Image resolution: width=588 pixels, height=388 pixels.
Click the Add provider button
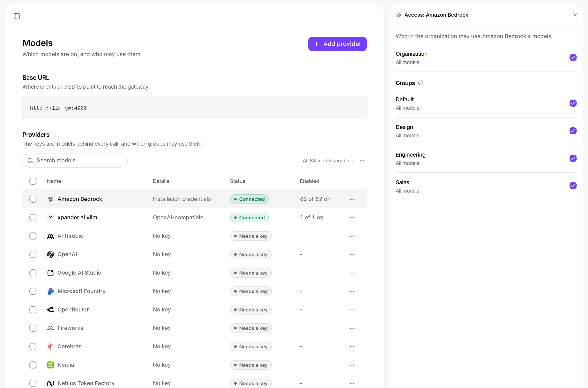337,44
